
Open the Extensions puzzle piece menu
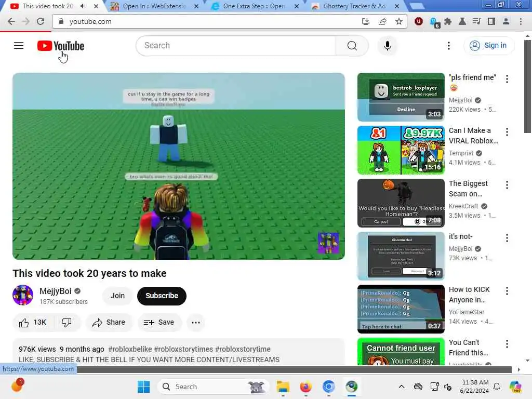(448, 21)
